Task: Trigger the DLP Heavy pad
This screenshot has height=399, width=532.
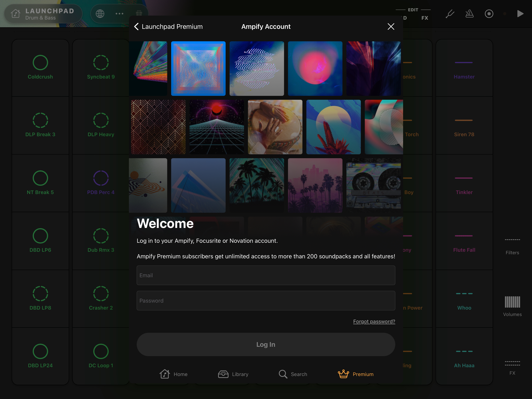Action: (101, 125)
